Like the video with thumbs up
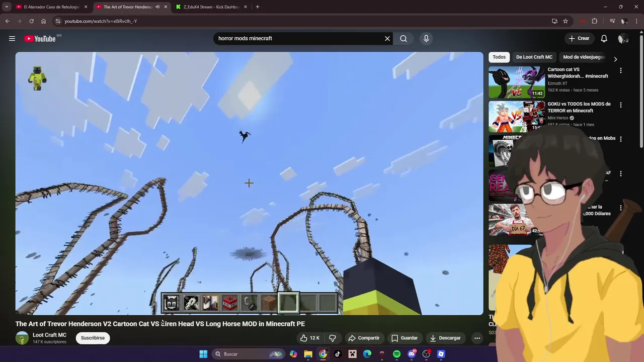This screenshot has width=644, height=362. (310, 338)
